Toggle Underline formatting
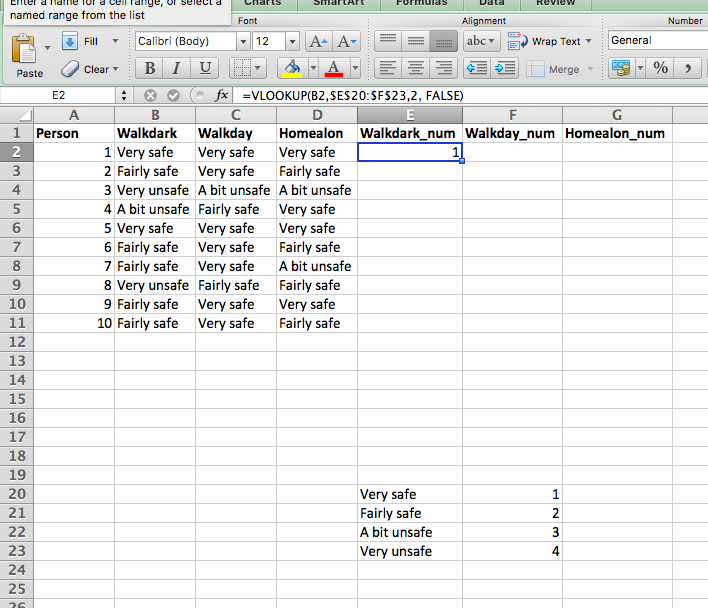 [x=205, y=68]
